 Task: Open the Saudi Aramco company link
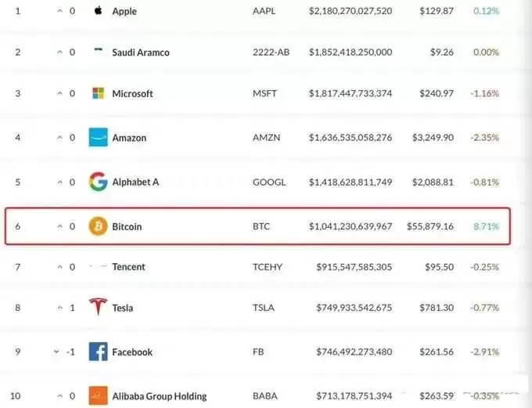[140, 52]
